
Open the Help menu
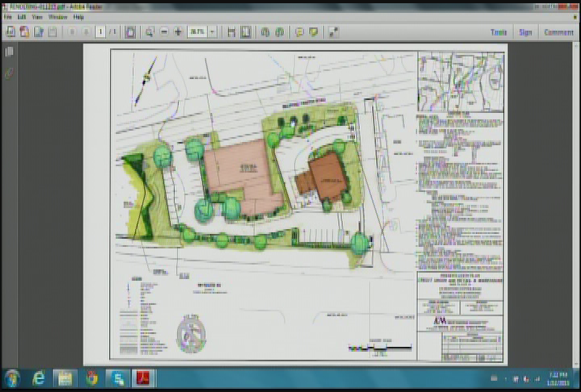78,17
